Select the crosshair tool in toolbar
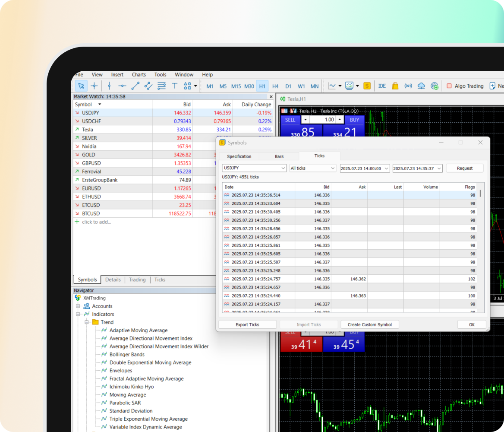 (94, 86)
